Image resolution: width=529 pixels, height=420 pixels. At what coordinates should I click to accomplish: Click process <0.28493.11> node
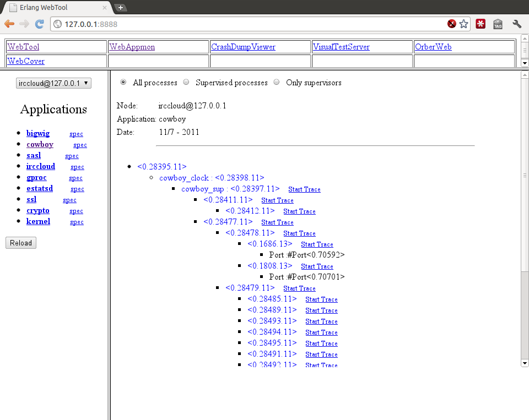pos(272,321)
